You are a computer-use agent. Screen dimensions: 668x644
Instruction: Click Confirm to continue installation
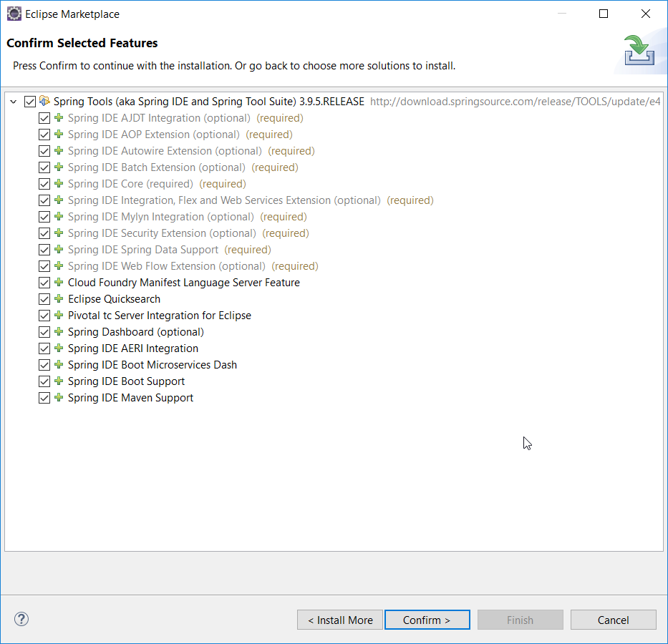[427, 620]
